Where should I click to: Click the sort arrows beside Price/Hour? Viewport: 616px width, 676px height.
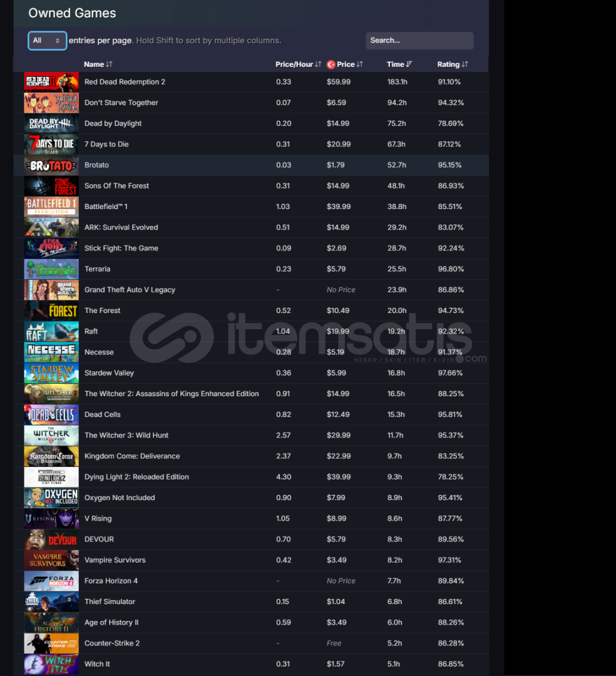pyautogui.click(x=318, y=64)
